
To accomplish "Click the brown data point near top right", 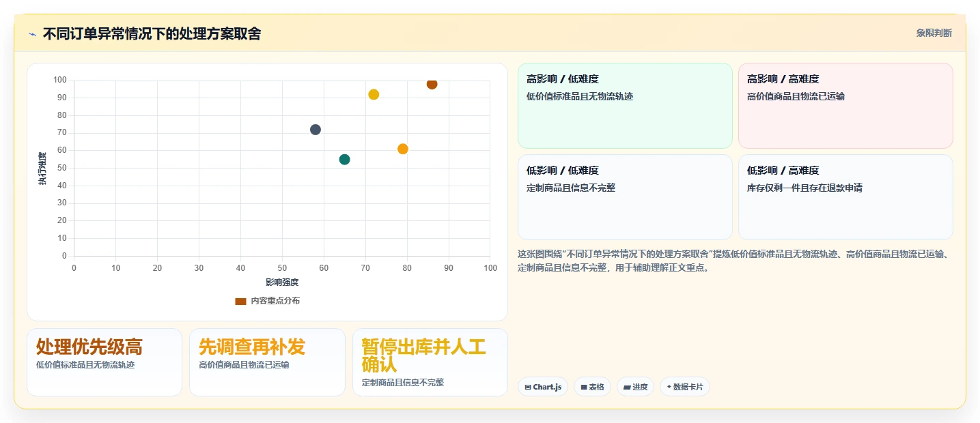I will (432, 84).
